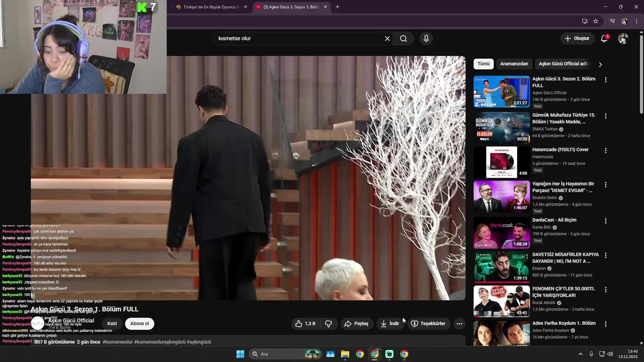644x362 pixels.
Task: Open options for the Gümrük Muhafaza video
Action: point(605,116)
